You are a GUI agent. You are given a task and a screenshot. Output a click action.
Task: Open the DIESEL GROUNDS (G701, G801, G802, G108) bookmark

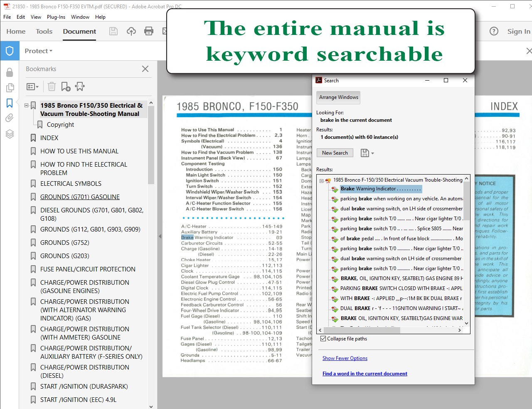pos(92,214)
